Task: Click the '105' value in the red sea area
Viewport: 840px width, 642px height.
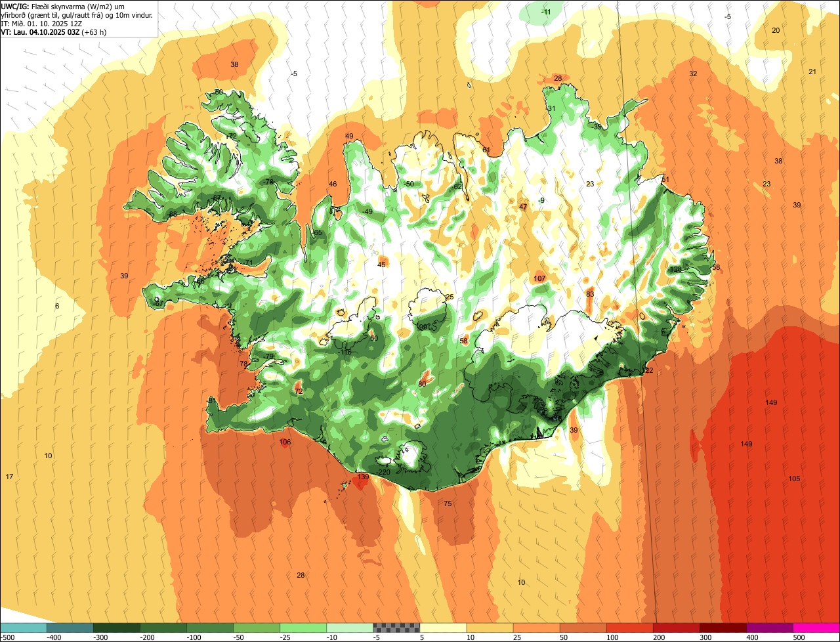Action: pos(794,479)
